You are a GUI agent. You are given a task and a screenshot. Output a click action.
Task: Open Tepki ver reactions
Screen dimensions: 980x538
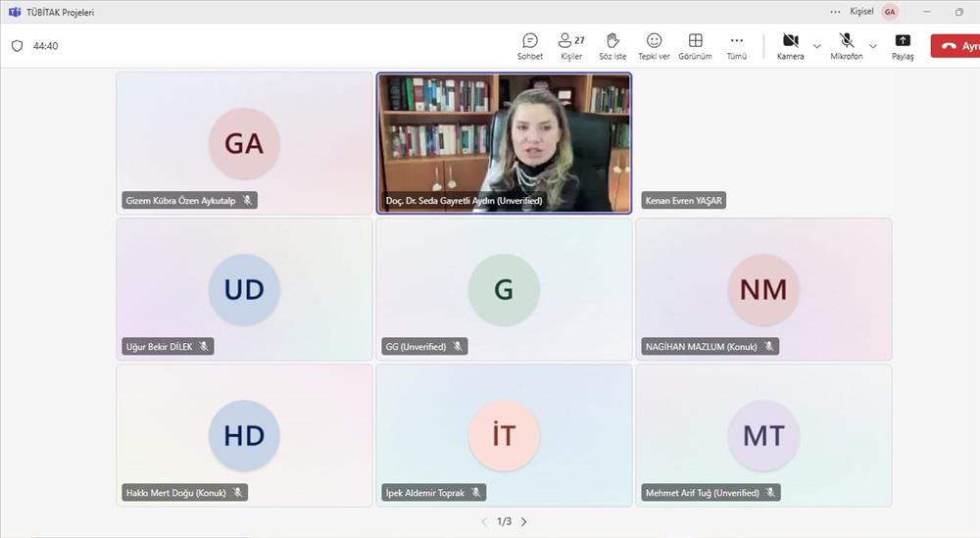tap(654, 45)
